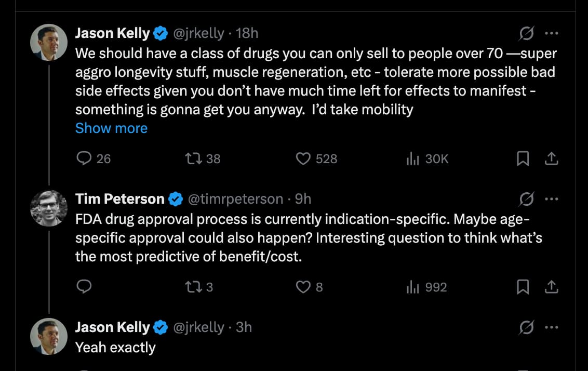The height and width of the screenshot is (371, 588).
Task: Share Tim Peterson's tweet
Action: point(551,287)
